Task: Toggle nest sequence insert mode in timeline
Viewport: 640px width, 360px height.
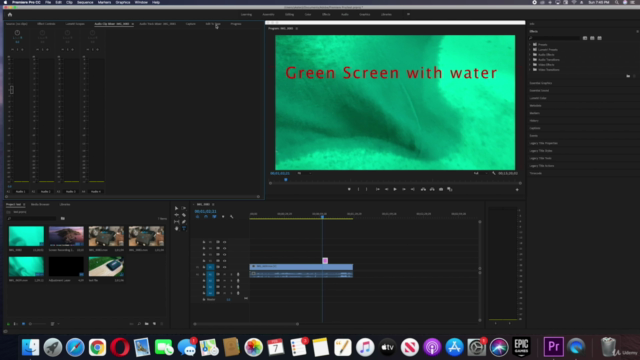Action: [x=197, y=217]
